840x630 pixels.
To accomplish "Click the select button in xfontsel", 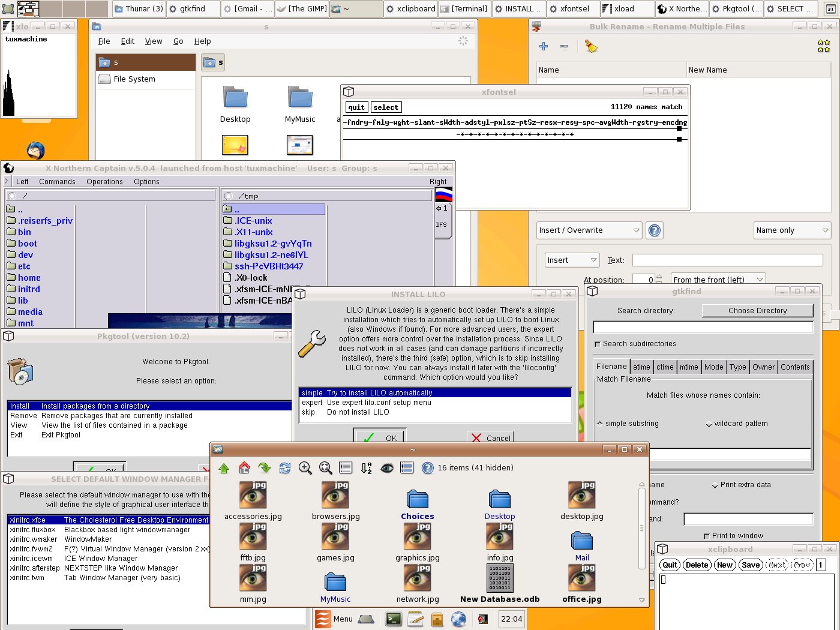I will 386,107.
